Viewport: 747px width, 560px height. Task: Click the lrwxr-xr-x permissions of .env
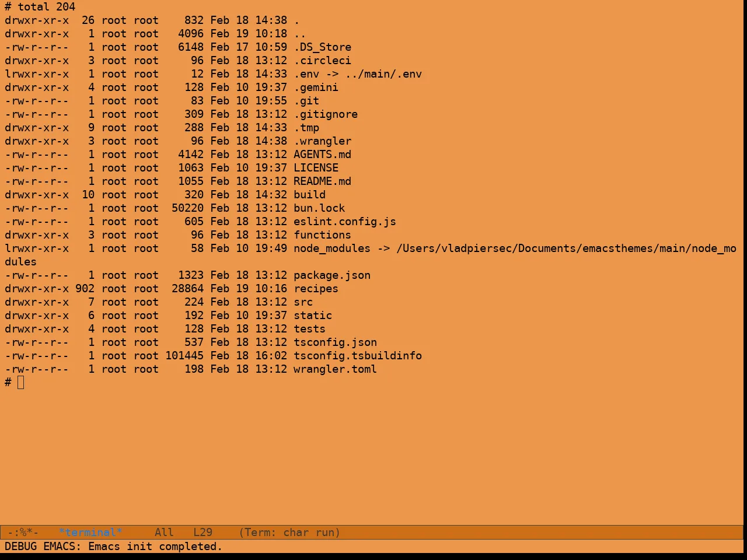(x=37, y=74)
